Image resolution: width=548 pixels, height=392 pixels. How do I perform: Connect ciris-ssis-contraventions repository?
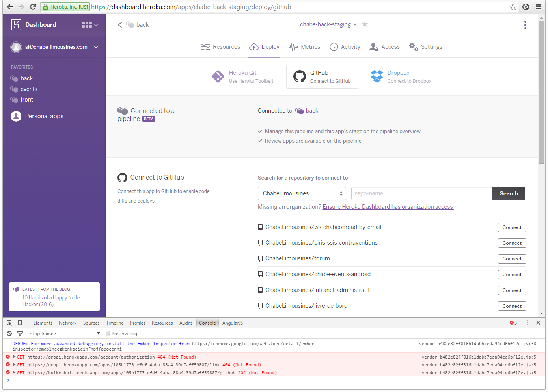pos(512,243)
